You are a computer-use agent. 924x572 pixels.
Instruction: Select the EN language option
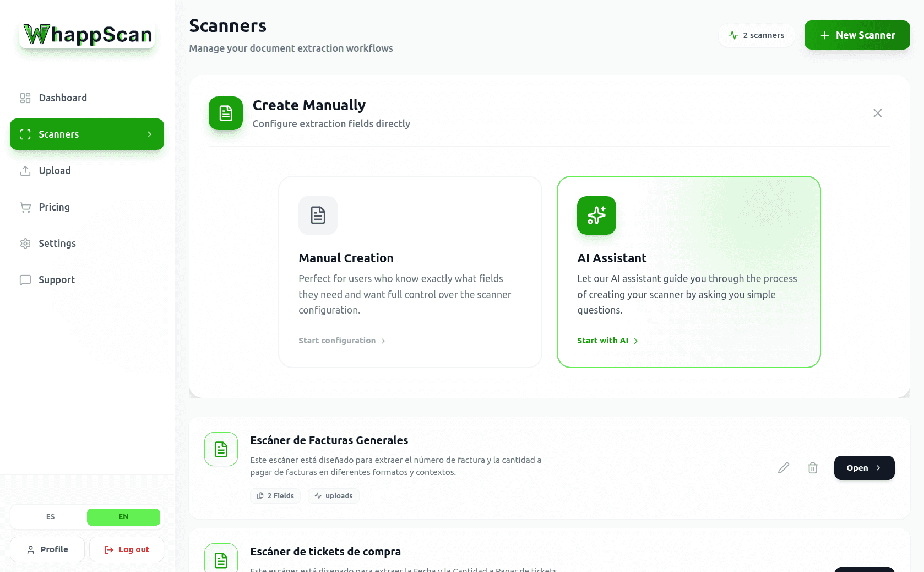(123, 517)
